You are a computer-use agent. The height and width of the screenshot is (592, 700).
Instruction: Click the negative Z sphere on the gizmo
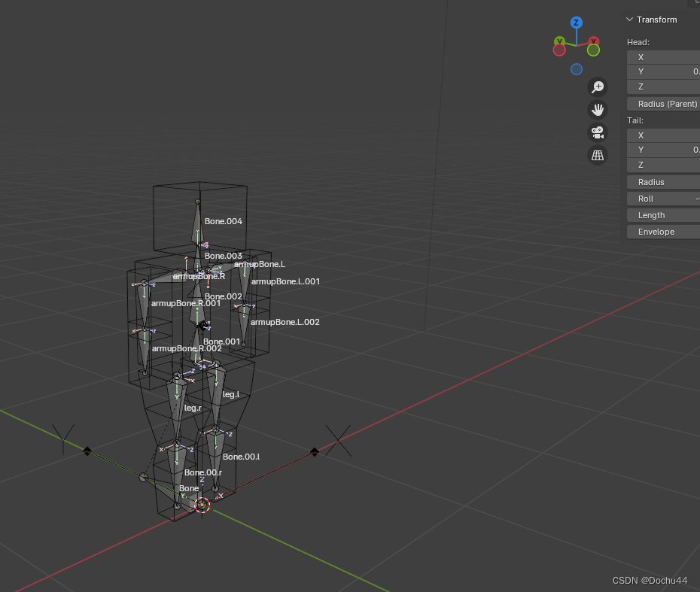[576, 69]
